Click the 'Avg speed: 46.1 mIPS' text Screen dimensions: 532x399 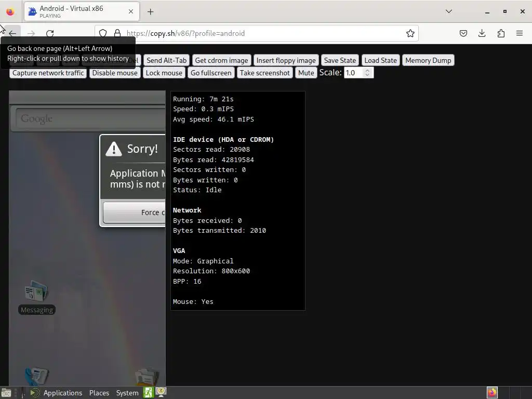214,119
